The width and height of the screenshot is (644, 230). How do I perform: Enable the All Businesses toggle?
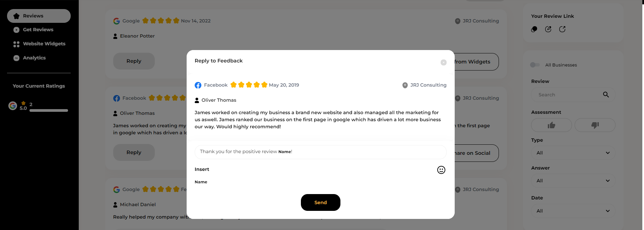[x=535, y=65]
